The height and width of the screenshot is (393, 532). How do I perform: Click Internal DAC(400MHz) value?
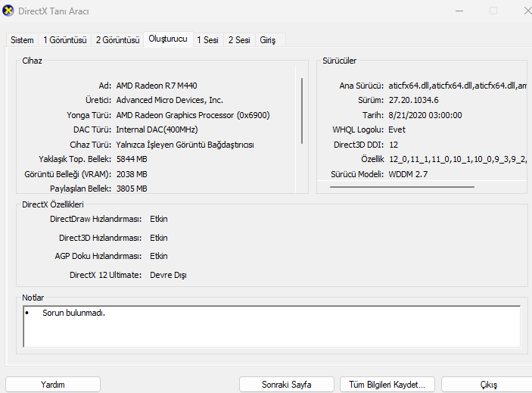tap(157, 129)
